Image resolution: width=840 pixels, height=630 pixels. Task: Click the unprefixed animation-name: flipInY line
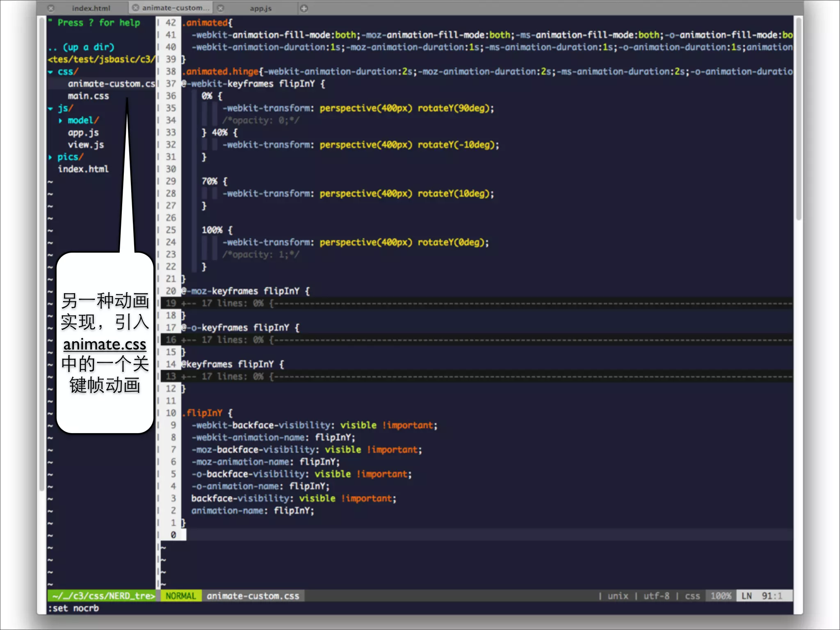coord(253,511)
